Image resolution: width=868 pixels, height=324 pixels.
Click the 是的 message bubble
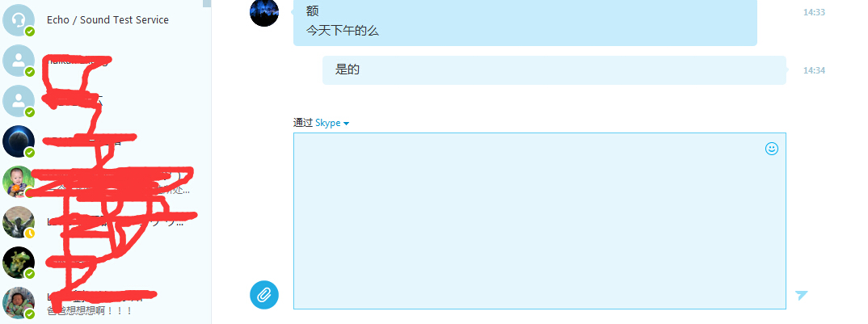(554, 69)
